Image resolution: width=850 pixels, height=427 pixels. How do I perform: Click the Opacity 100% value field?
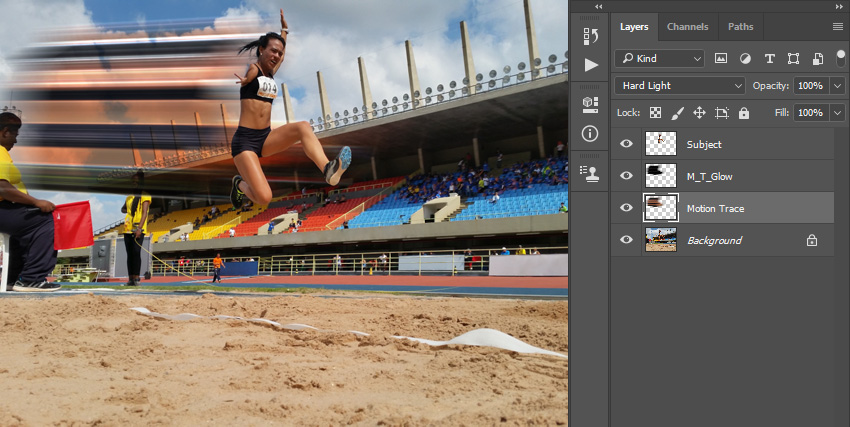point(811,86)
